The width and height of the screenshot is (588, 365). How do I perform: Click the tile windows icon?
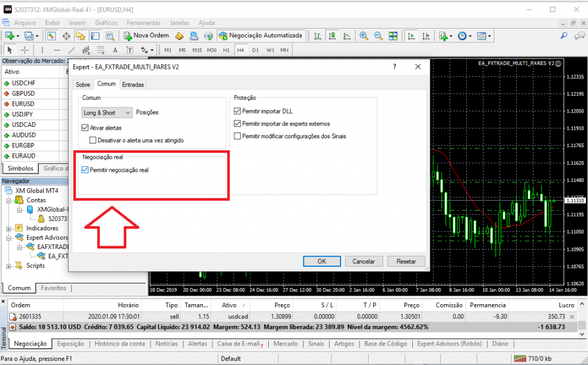click(393, 36)
